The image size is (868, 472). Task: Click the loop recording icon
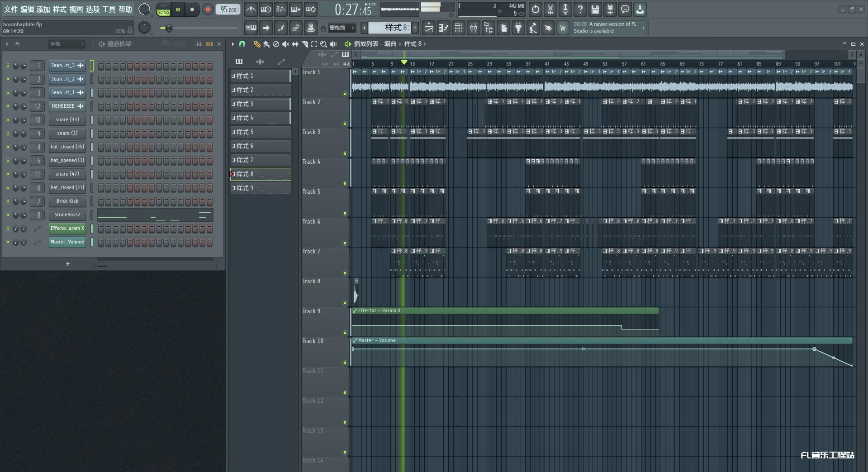(x=311, y=9)
